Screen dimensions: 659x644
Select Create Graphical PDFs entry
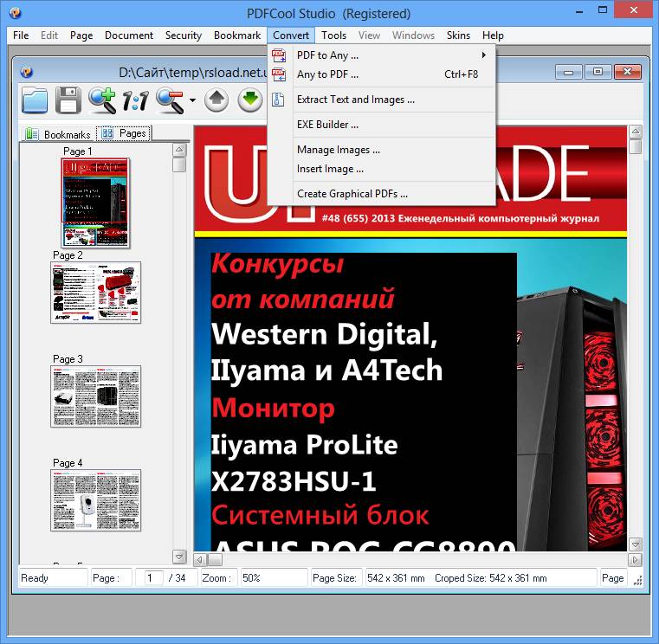(x=382, y=194)
